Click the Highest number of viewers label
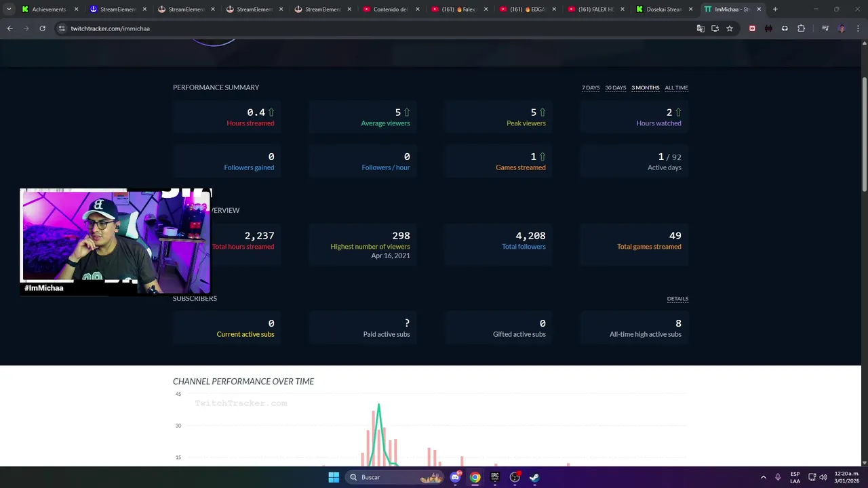 (370, 247)
